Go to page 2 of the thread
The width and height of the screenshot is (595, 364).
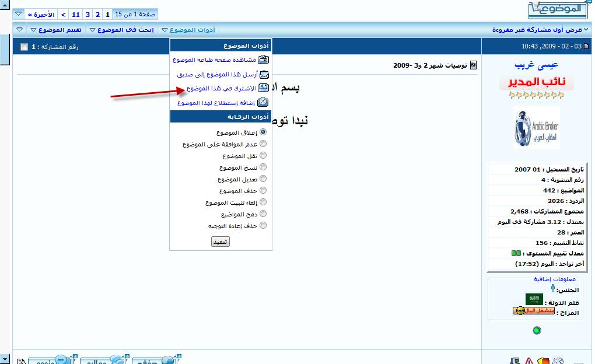coord(98,15)
